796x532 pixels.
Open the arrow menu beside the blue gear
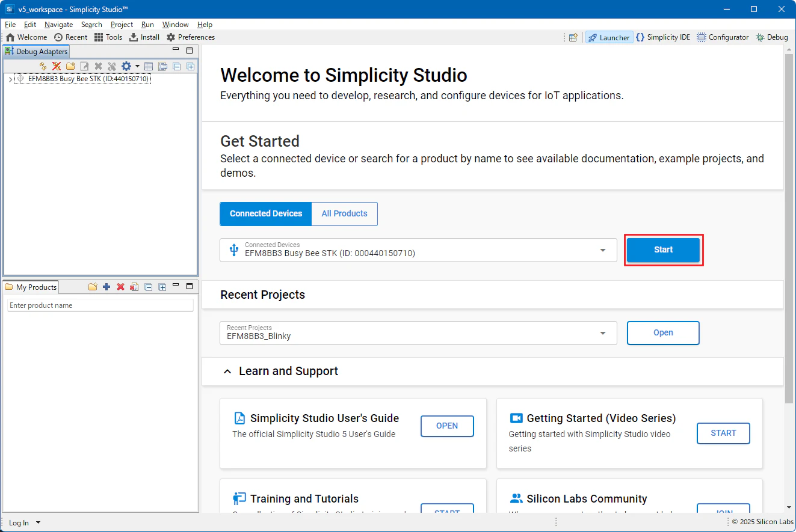point(137,66)
